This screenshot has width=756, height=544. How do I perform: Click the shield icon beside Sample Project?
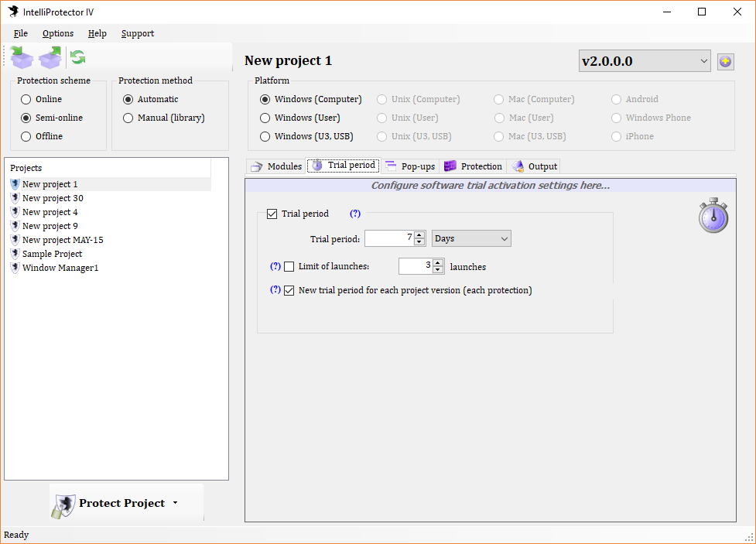tap(15, 254)
